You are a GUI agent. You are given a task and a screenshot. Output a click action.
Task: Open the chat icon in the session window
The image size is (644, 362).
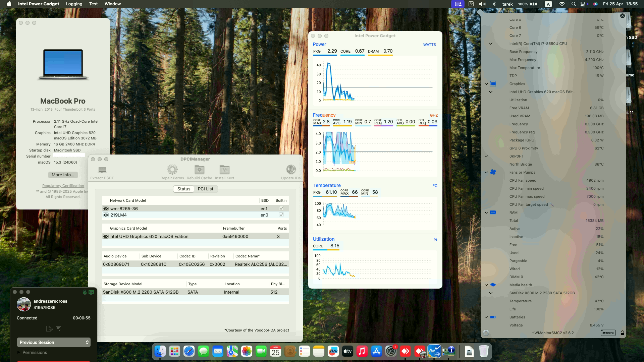click(58, 329)
